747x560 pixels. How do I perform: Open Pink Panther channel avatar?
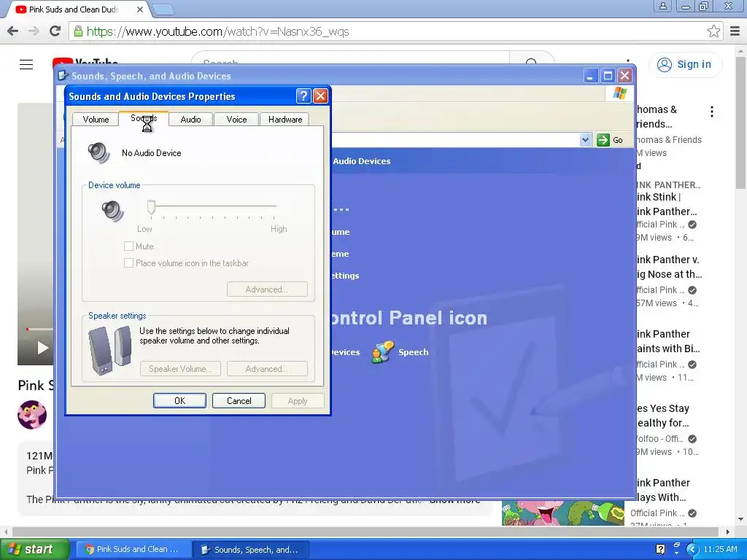click(32, 415)
